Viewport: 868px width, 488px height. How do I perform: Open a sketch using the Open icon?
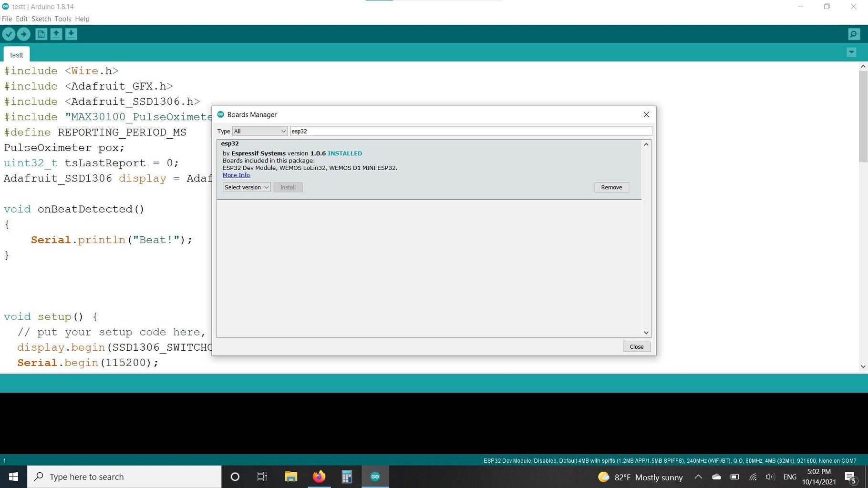(56, 34)
